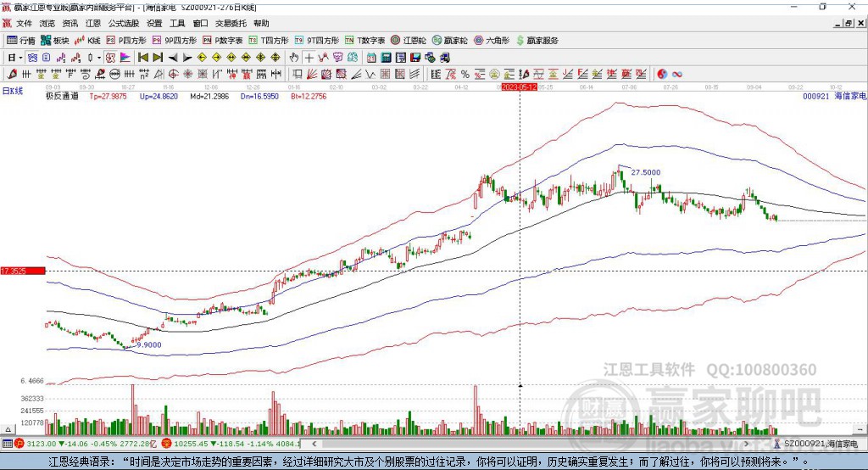This screenshot has height=470, width=868.
Task: Open the 交易委托 menu
Action: pos(231,23)
